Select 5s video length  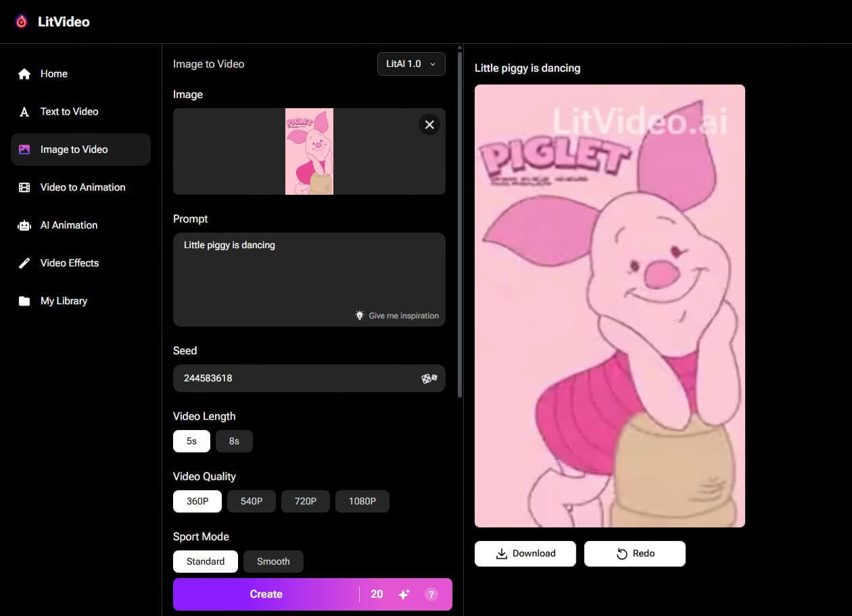click(191, 441)
